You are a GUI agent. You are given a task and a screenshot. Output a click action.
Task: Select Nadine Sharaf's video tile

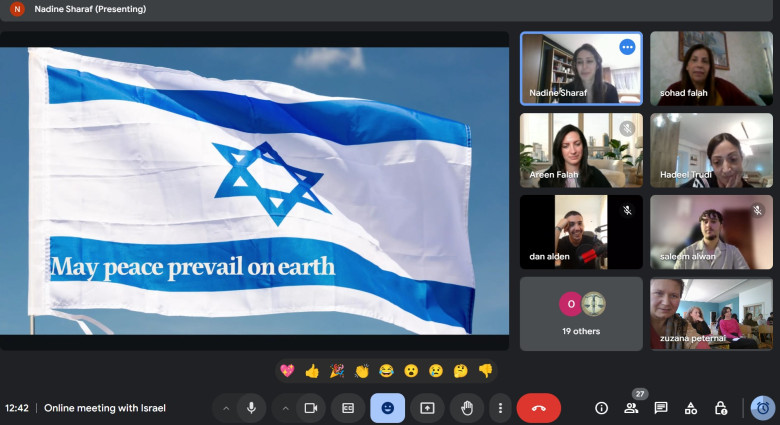tap(581, 69)
